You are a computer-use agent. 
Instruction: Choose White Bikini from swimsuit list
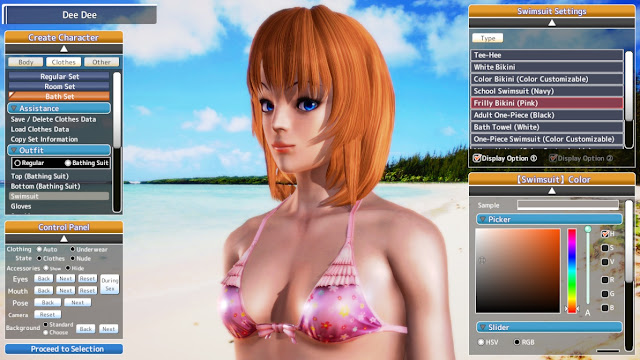click(x=547, y=67)
